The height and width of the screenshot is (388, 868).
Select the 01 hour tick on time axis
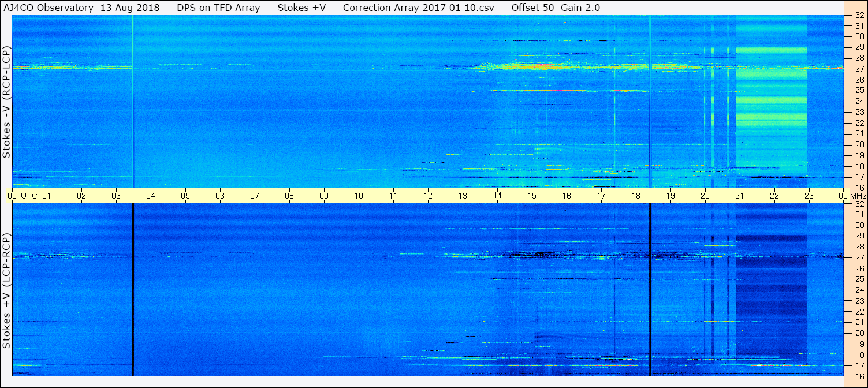(x=47, y=196)
